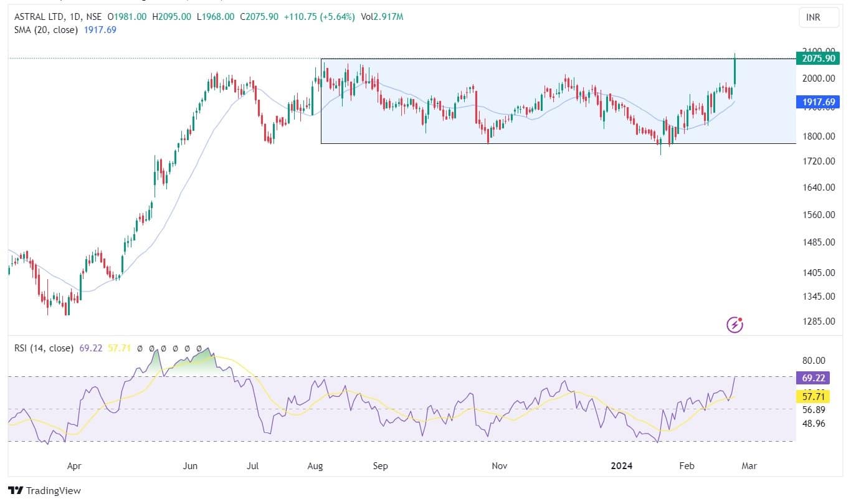Click the Apr date label on time axis
The height and width of the screenshot is (504, 851).
74,466
